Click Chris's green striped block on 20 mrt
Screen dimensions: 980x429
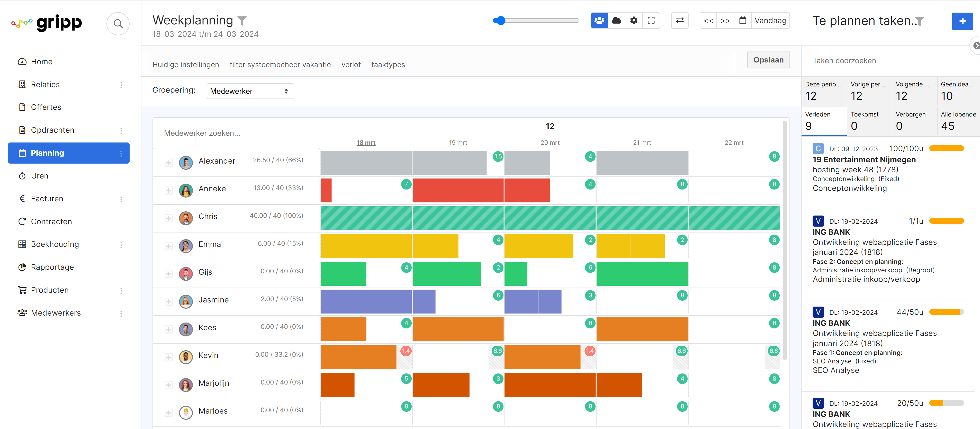click(550, 218)
